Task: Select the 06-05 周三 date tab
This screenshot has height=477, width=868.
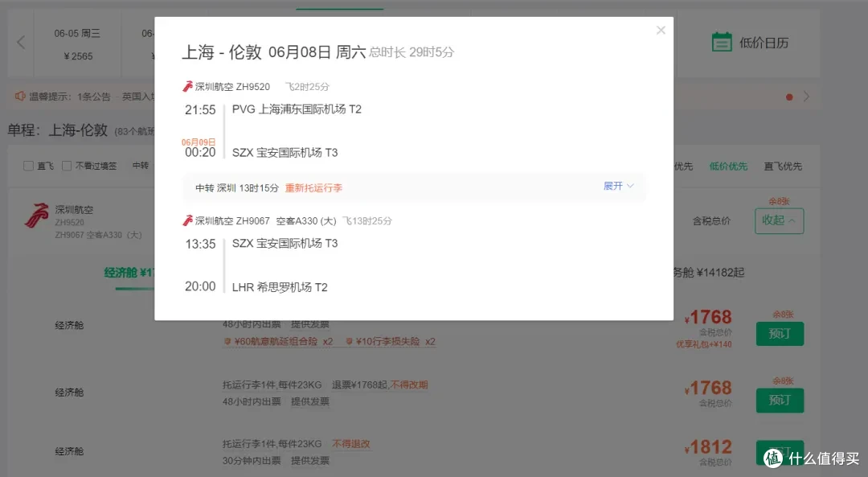Action: [77, 43]
